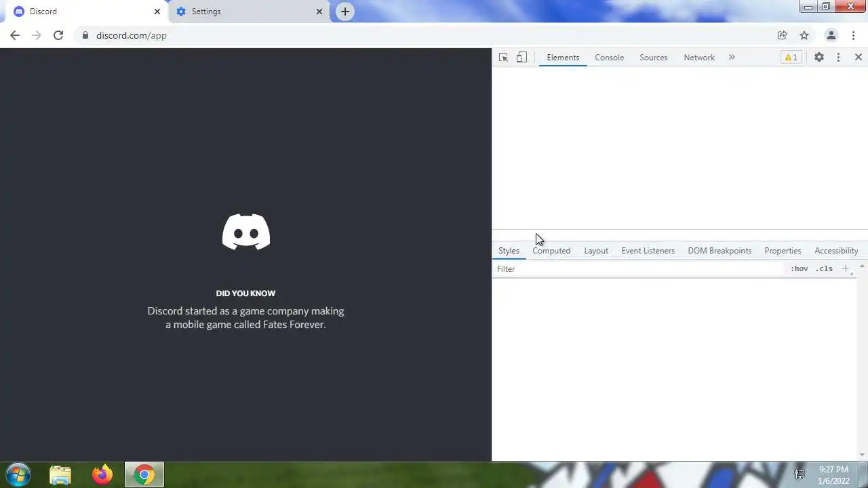The height and width of the screenshot is (488, 868).
Task: Click the warning issues counter badge
Action: tap(791, 58)
